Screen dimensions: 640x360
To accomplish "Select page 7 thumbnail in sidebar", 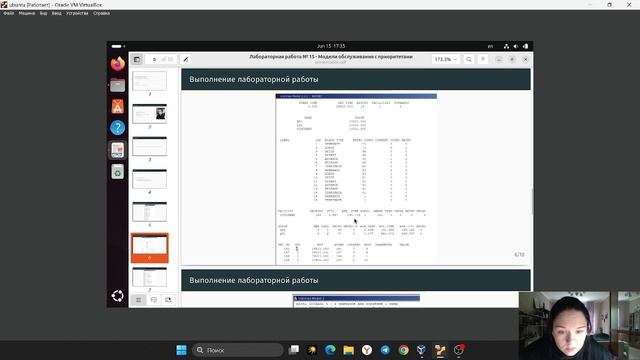I will (x=149, y=277).
